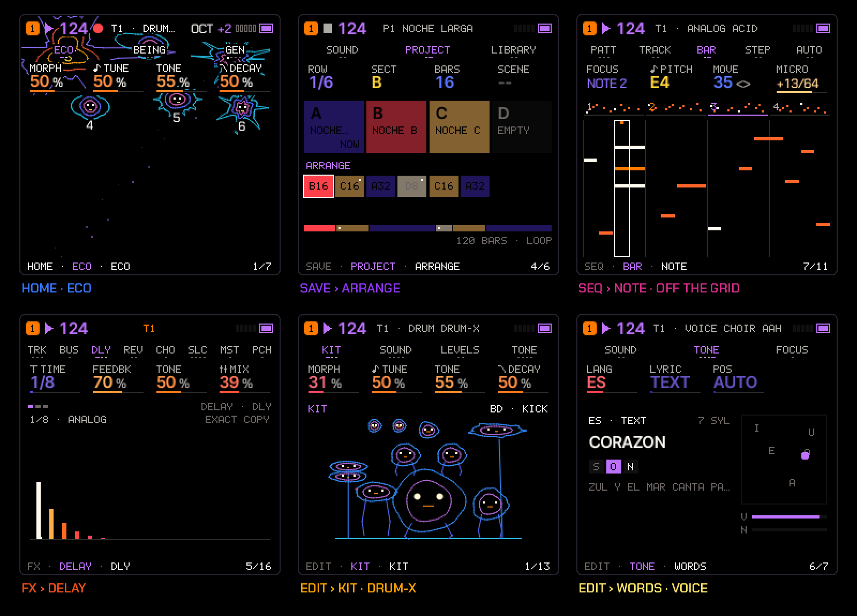Select bar 4 in note sequencer
Screen dimensions: 857x616
click(800, 108)
